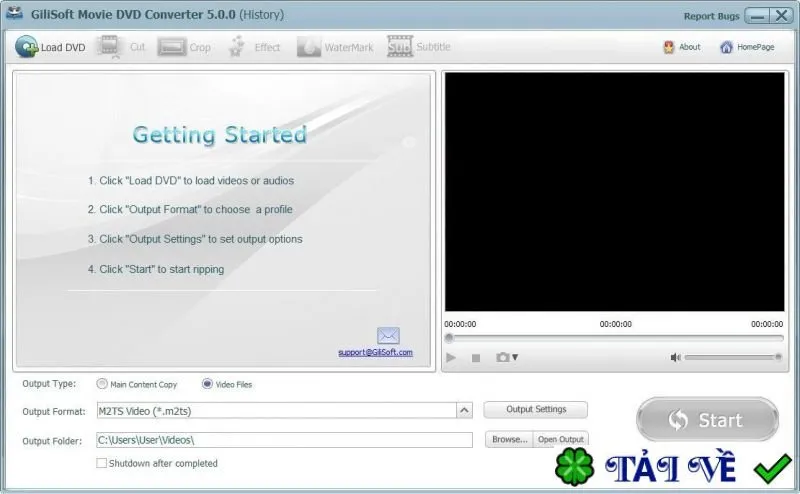Minimize the converter window
The image size is (800, 494).
pyautogui.click(x=757, y=16)
